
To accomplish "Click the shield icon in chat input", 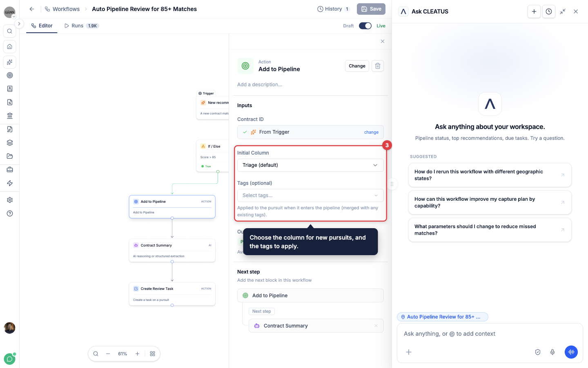I will click(538, 352).
